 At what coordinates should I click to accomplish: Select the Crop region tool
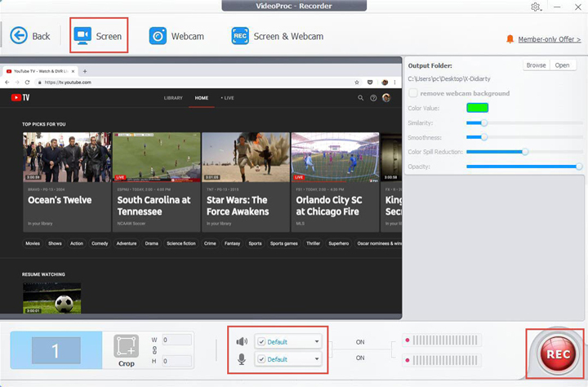pos(126,351)
